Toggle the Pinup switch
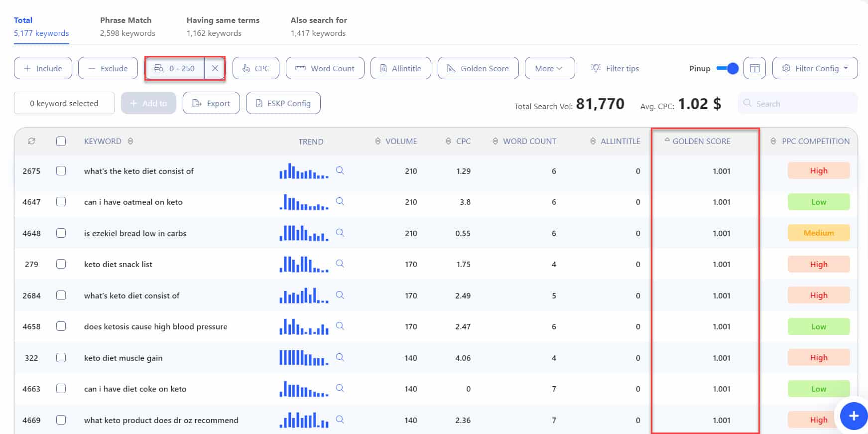 [x=727, y=68]
